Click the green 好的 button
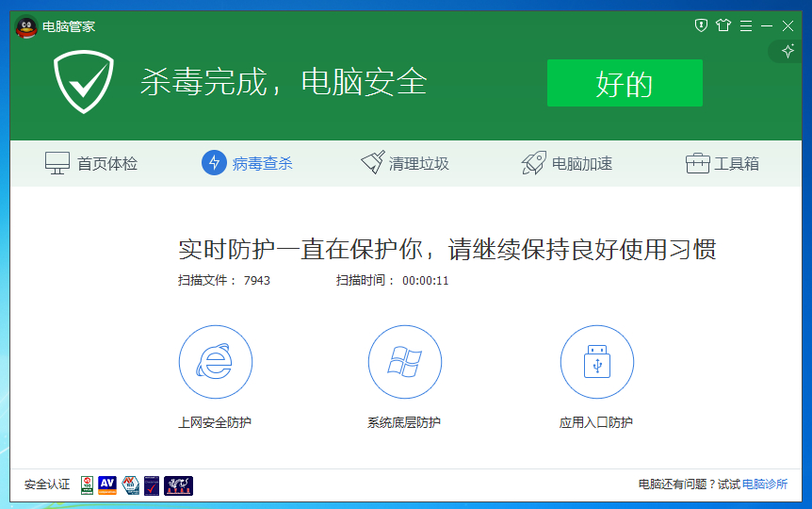The height and width of the screenshot is (509, 812). click(x=625, y=83)
